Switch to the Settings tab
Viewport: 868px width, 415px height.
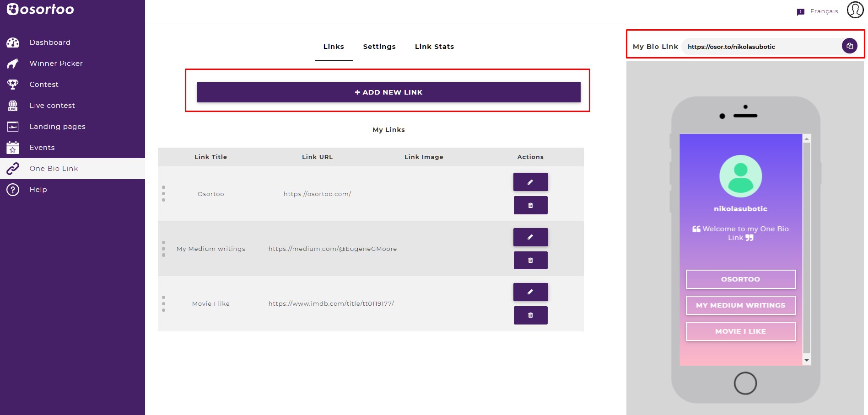pos(379,47)
